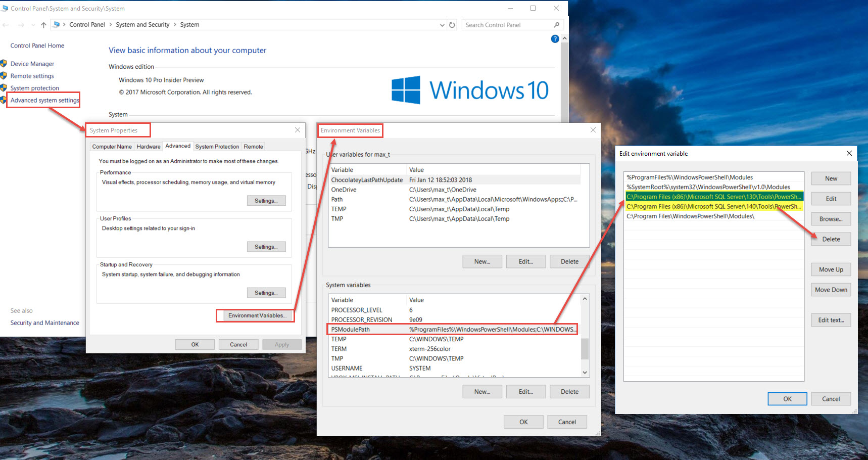Click New under user variables
Viewport: 868px width, 460px height.
[482, 261]
